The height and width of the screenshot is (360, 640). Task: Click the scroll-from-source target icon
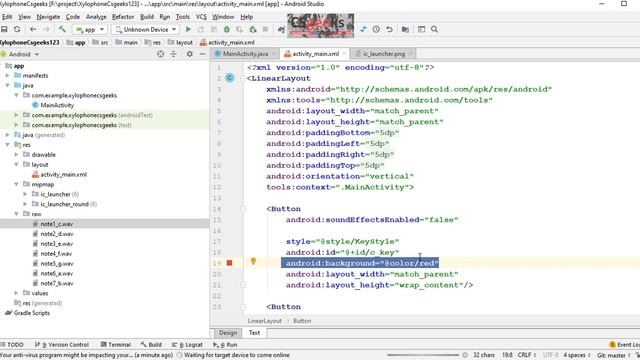tap(160, 54)
